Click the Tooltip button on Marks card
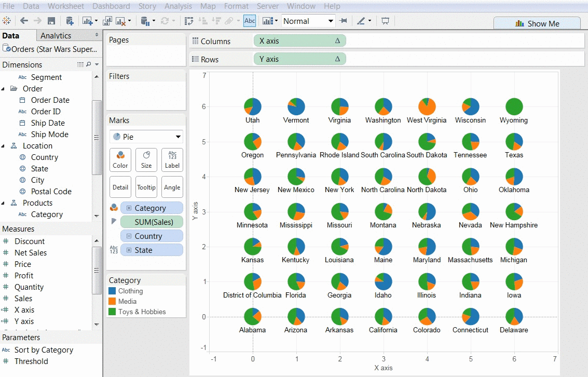588x377 pixels. 146,187
